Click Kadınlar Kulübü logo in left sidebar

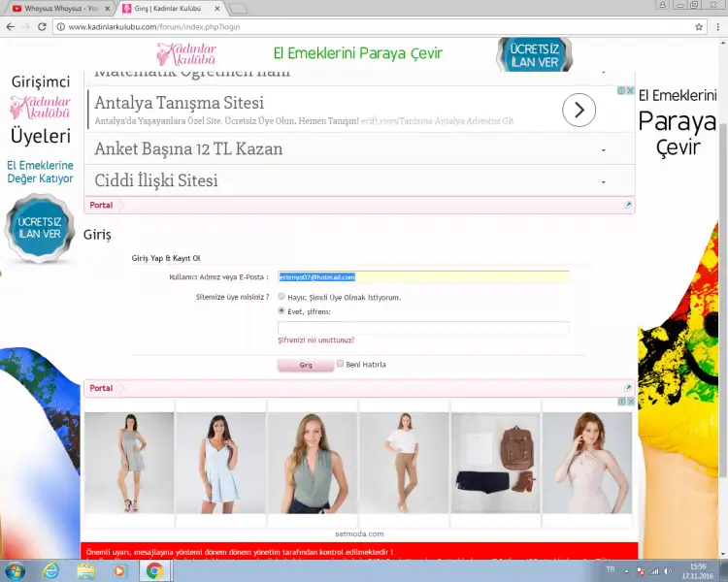point(41,108)
